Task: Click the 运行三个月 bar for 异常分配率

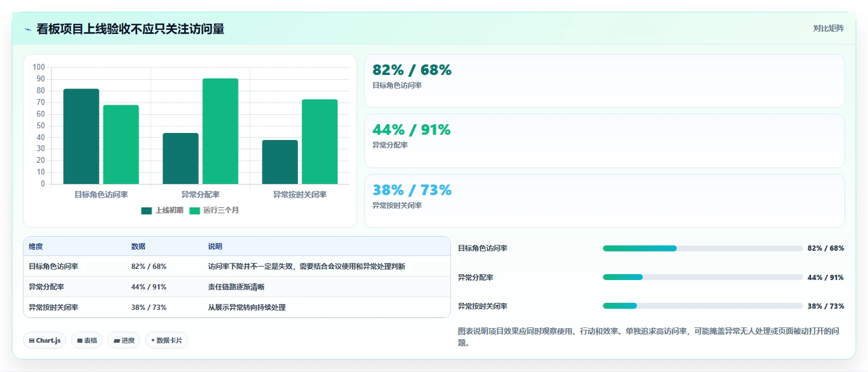Action: click(221, 131)
